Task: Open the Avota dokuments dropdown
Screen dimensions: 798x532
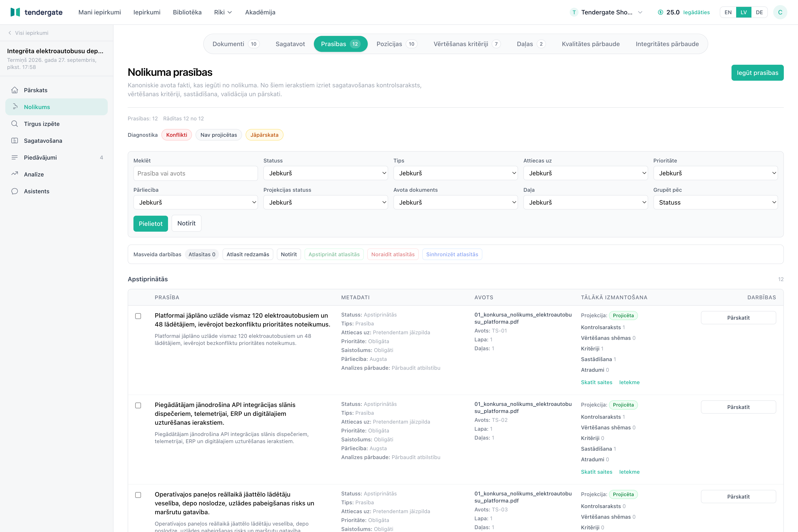Action: [x=455, y=202]
